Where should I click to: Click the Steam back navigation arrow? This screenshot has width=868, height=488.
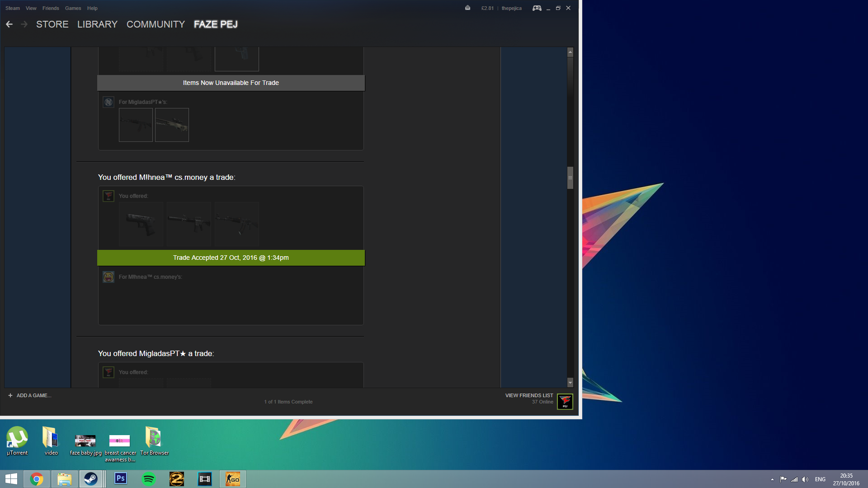(x=9, y=24)
